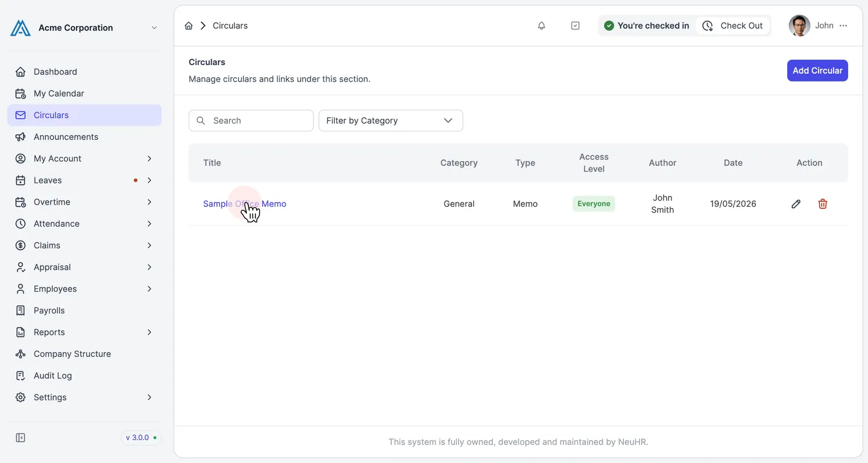The height and width of the screenshot is (463, 868).
Task: Click the General category cell
Action: point(459,204)
